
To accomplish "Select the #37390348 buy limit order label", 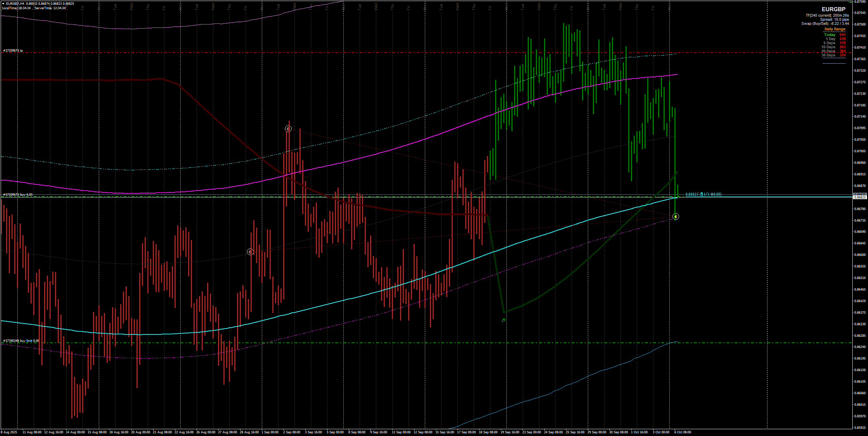I will coord(21,341).
